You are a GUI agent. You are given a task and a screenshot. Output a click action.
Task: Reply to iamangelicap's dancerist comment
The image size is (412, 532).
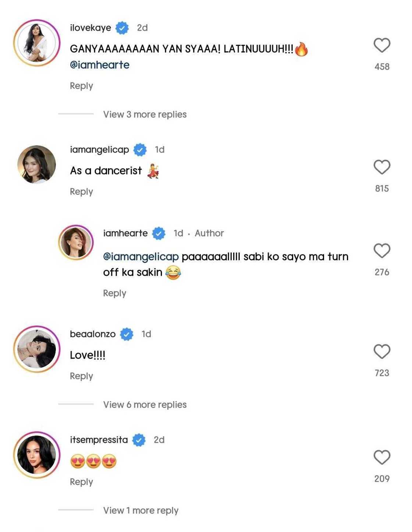(x=81, y=192)
